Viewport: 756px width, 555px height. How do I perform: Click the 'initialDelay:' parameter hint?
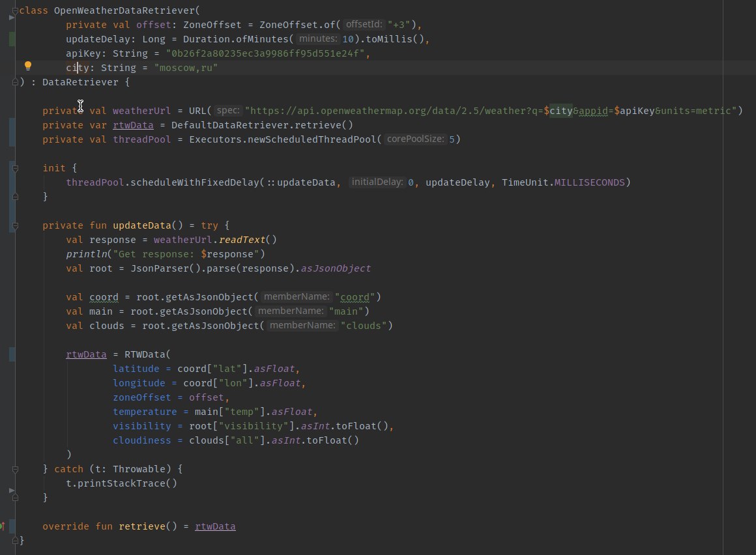[377, 182]
